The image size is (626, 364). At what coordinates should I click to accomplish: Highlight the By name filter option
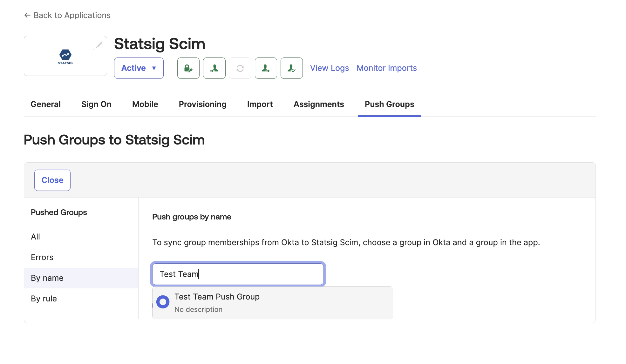coord(47,278)
